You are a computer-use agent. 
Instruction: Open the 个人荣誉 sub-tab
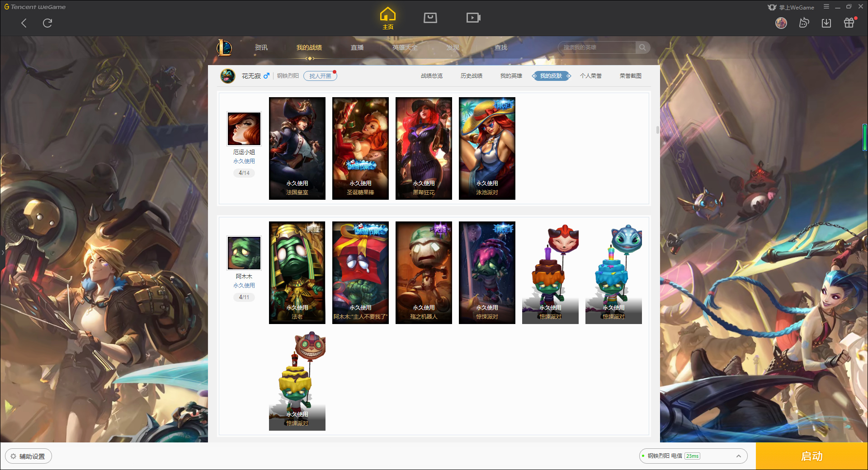click(591, 76)
